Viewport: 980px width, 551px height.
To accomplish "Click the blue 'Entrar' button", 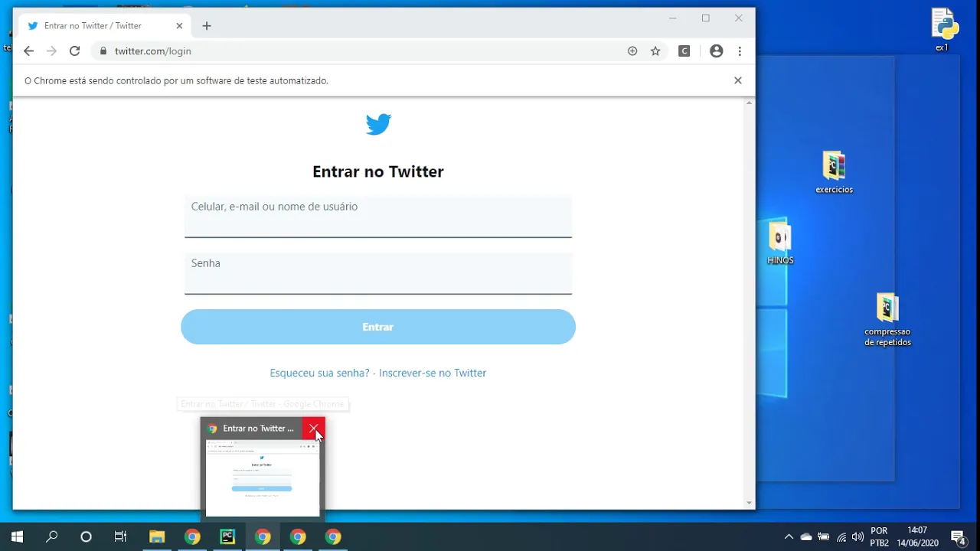I will point(378,327).
